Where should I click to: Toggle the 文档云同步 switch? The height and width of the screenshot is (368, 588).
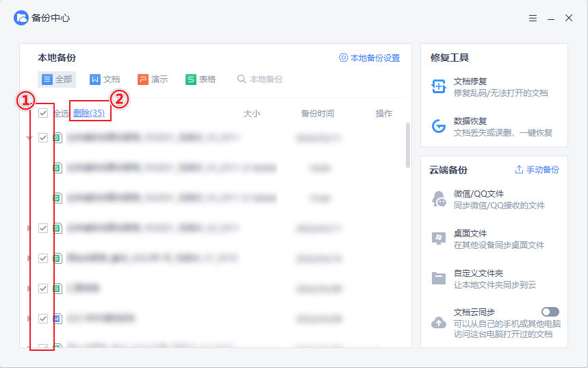550,312
